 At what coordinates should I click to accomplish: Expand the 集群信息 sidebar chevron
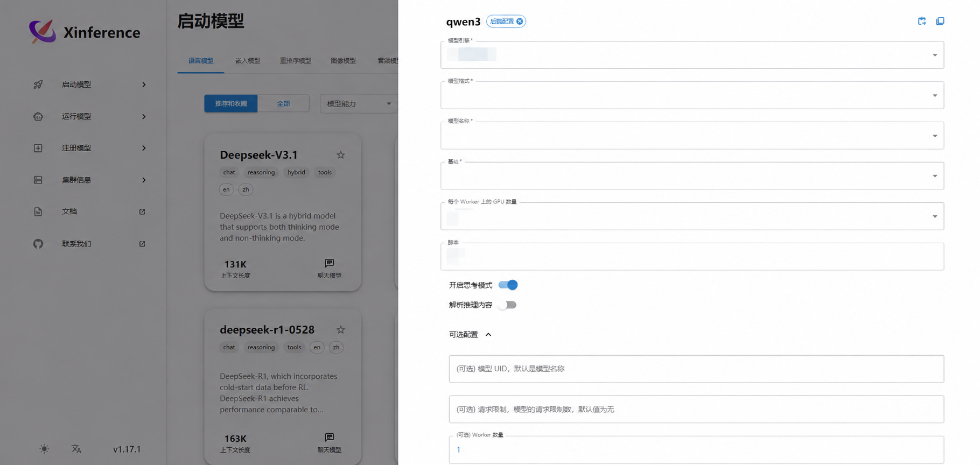tap(144, 180)
